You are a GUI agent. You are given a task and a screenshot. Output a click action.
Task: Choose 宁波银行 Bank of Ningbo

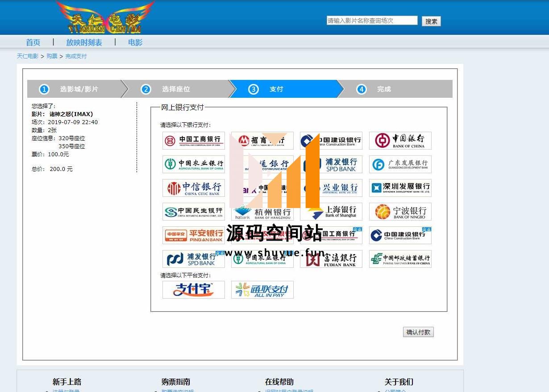pos(400,212)
